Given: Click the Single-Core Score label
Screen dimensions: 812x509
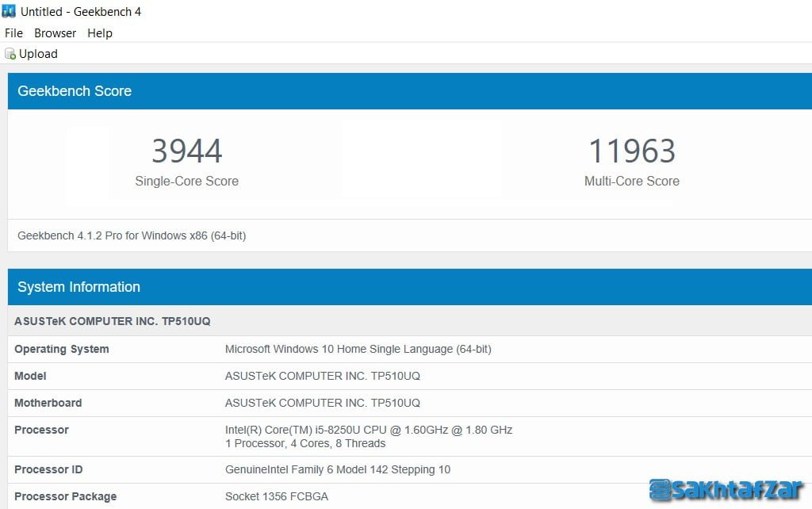Looking at the screenshot, I should (x=186, y=181).
